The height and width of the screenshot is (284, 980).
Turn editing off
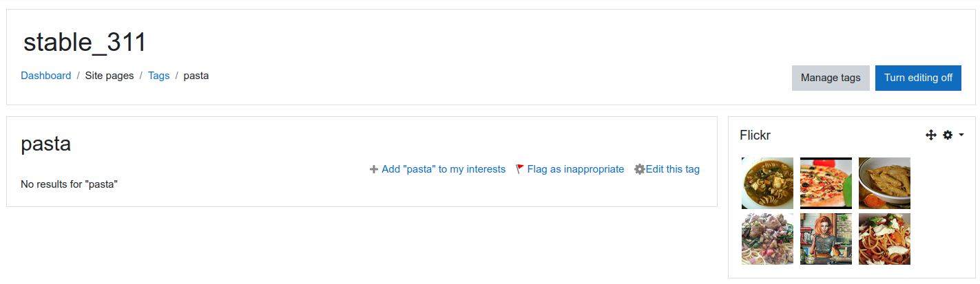point(918,78)
